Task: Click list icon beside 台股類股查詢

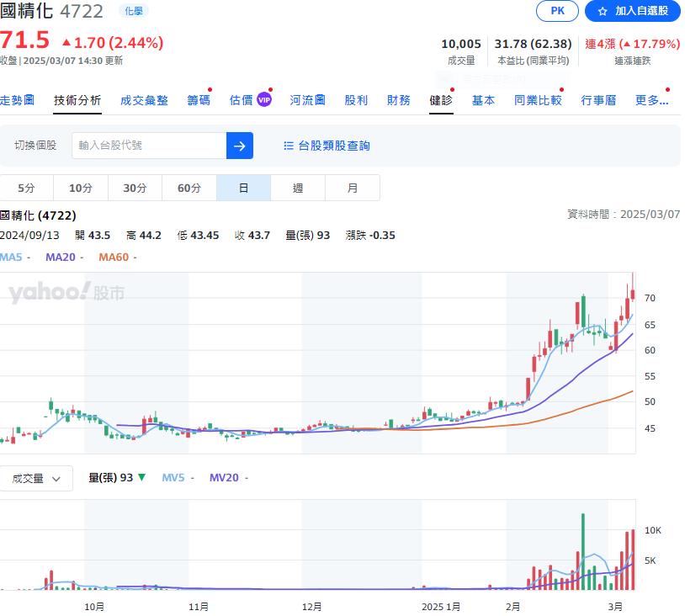Action: pos(289,146)
